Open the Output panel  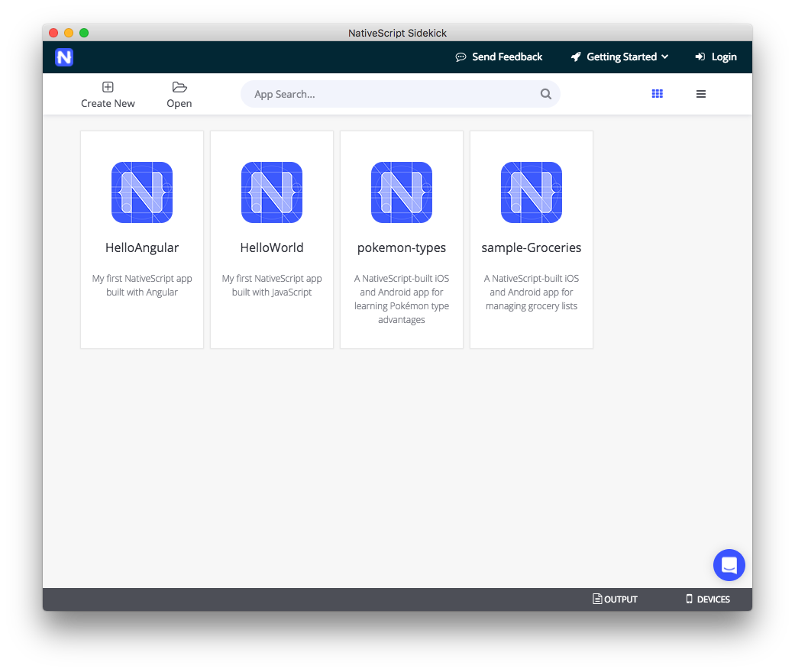[x=615, y=599]
